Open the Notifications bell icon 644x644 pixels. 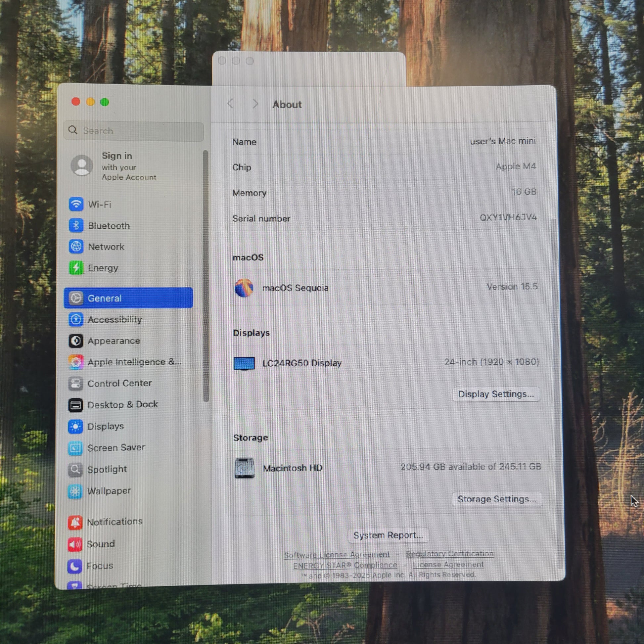point(75,522)
